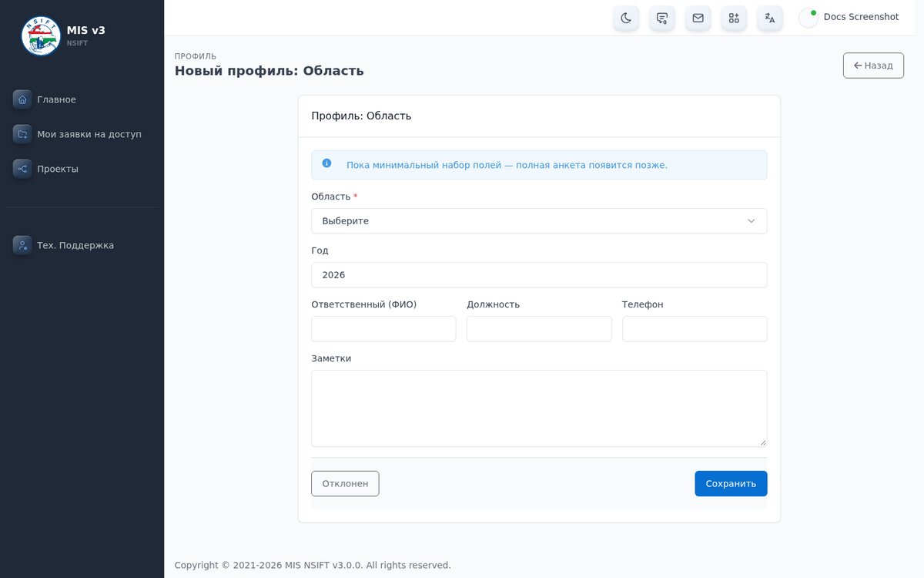Open the mail envelope icon
This screenshot has height=578, width=924.
pyautogui.click(x=698, y=18)
